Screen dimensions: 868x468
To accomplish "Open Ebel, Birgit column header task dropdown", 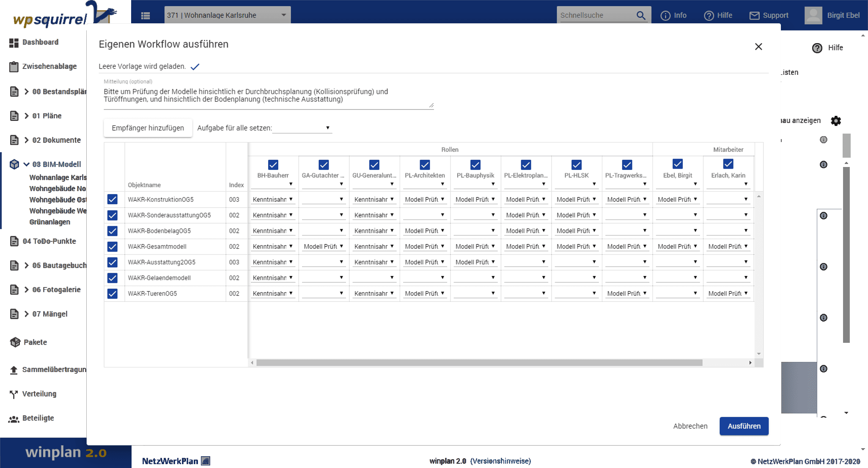I will 677,184.
